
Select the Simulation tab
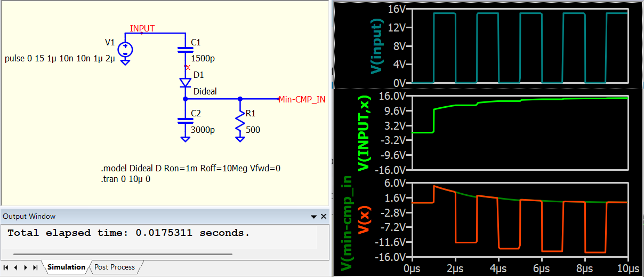(66, 267)
